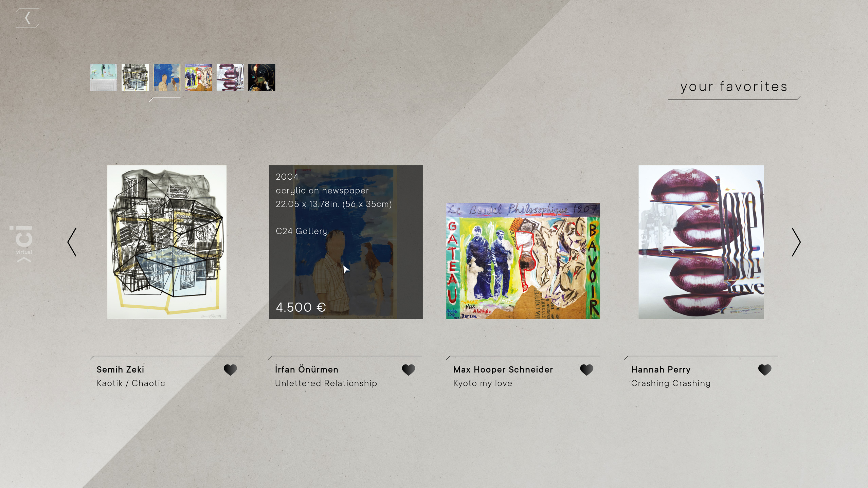The image size is (868, 488).
Task: Select the blue painting thumbnail in strip
Action: (x=167, y=77)
